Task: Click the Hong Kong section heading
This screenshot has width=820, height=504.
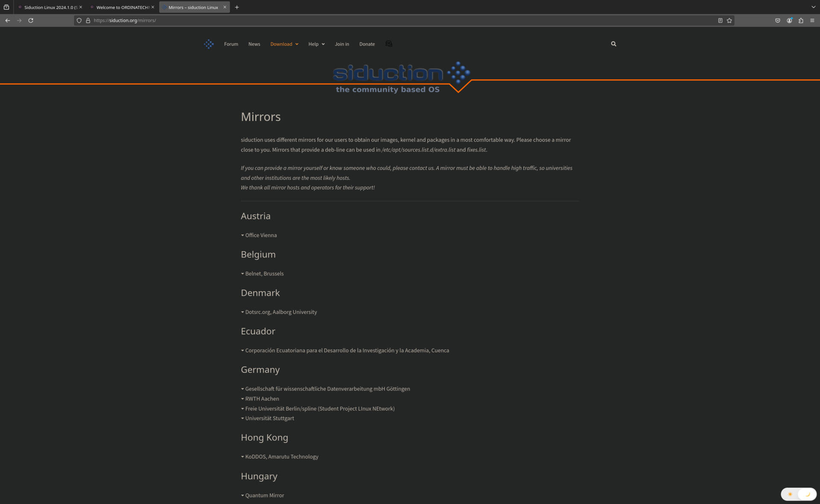Action: [264, 437]
